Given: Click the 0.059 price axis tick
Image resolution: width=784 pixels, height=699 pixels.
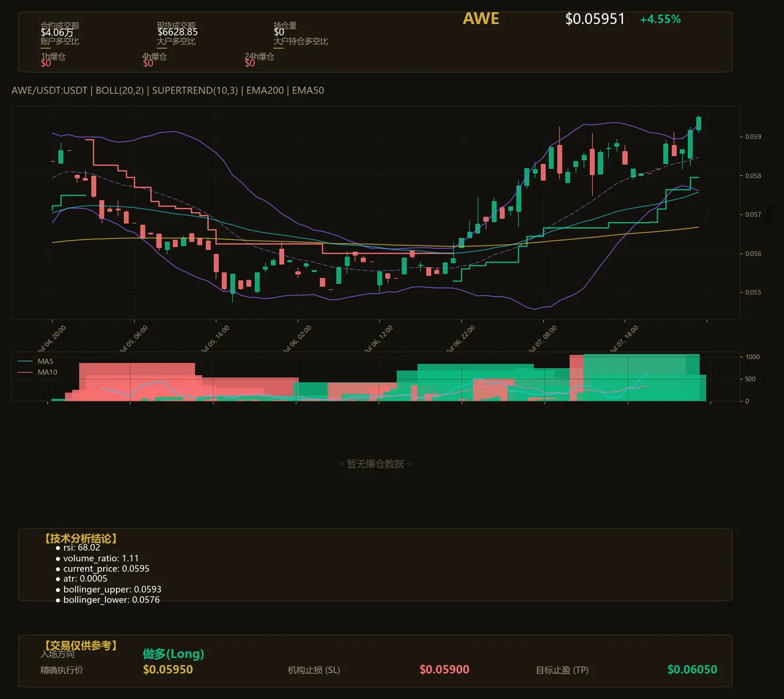Looking at the screenshot, I should pyautogui.click(x=753, y=137).
